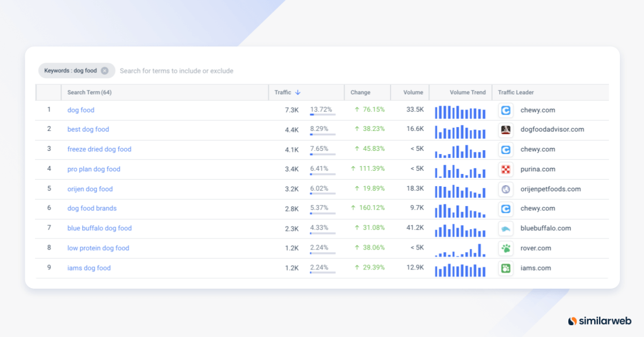644x337 pixels.
Task: Click the 'rover.com' traffic leader text
Action: click(536, 248)
